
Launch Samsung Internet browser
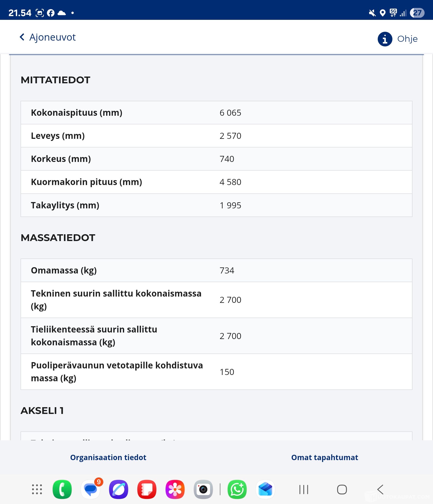point(119,489)
